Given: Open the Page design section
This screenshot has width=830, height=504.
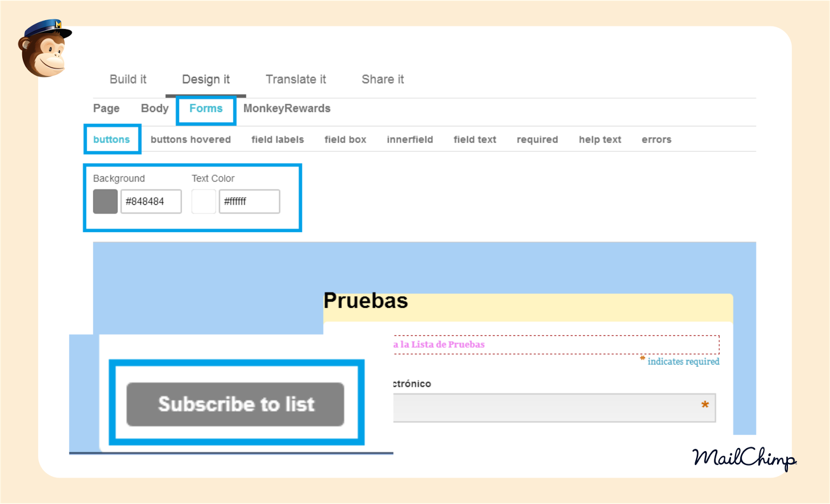Looking at the screenshot, I should pos(106,108).
